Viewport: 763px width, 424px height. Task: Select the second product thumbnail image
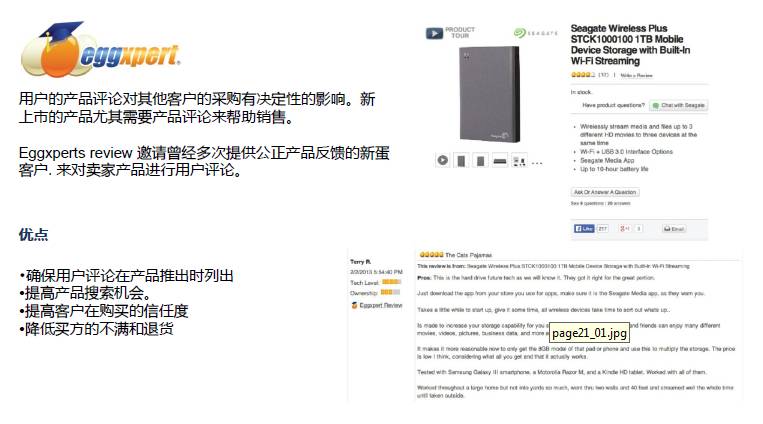[x=461, y=160]
